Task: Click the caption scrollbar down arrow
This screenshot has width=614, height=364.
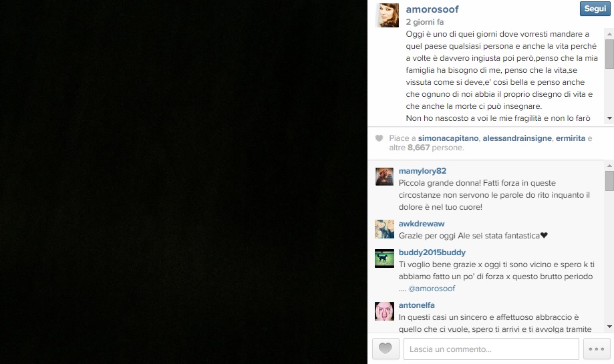Action: [609, 118]
